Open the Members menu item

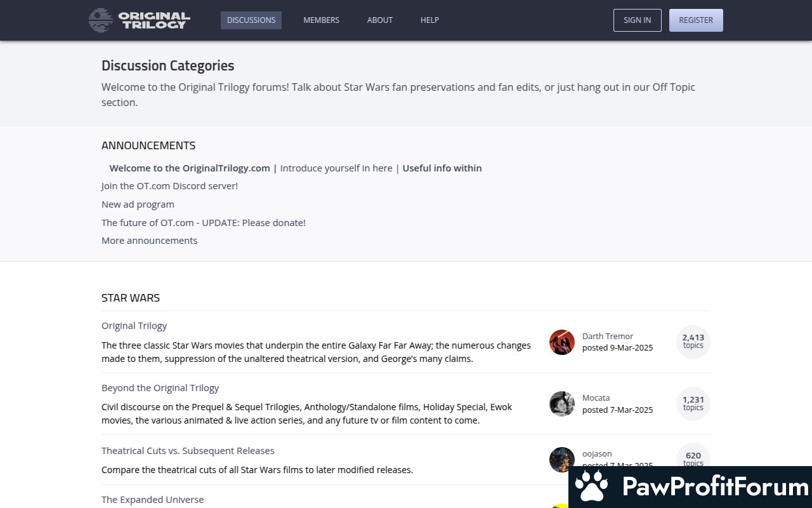point(321,20)
